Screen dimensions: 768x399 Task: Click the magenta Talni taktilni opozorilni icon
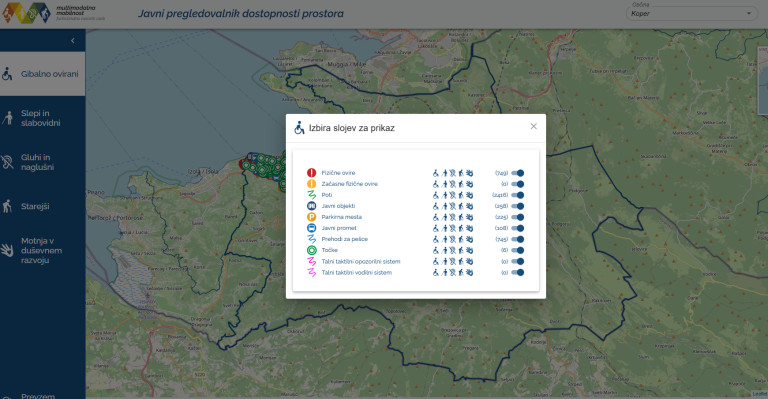312,261
